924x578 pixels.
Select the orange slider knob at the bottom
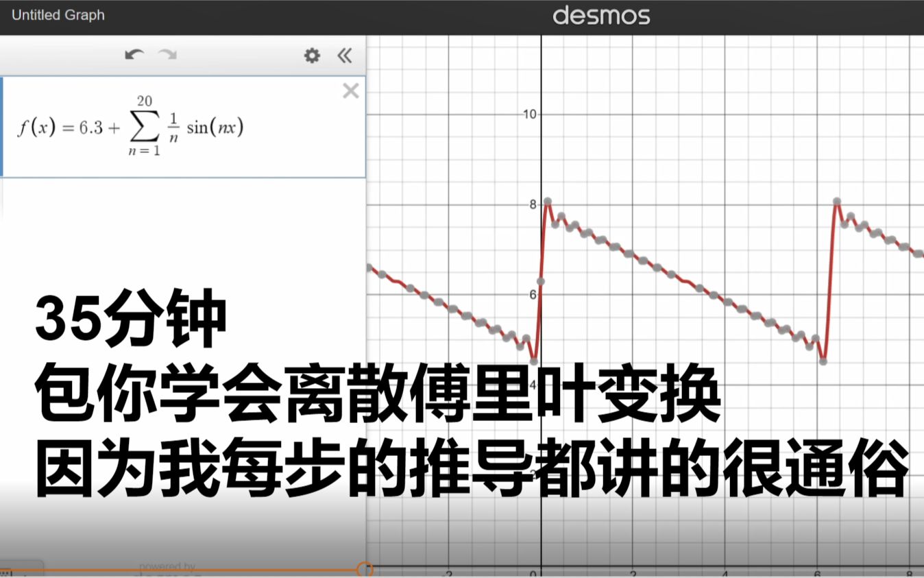[365, 570]
